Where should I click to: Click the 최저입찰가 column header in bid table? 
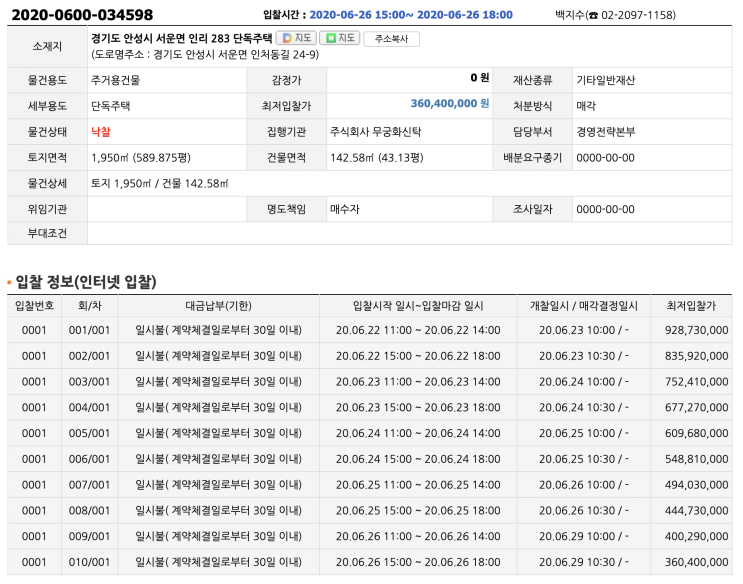coord(691,306)
